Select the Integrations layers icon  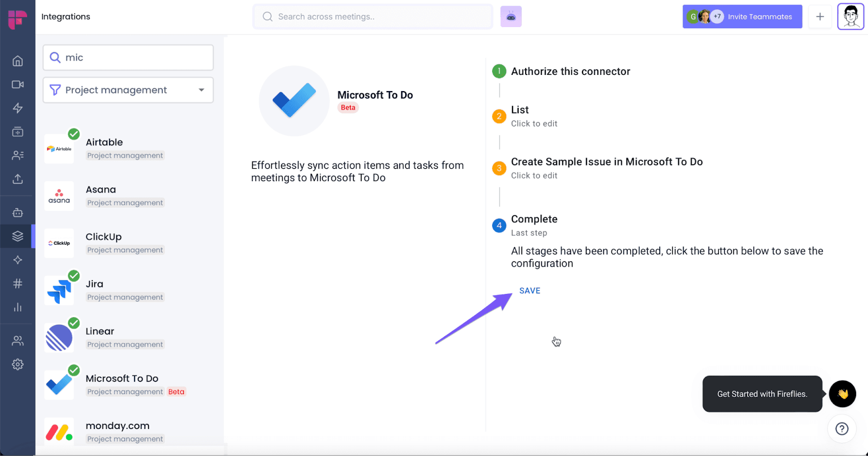pos(18,236)
